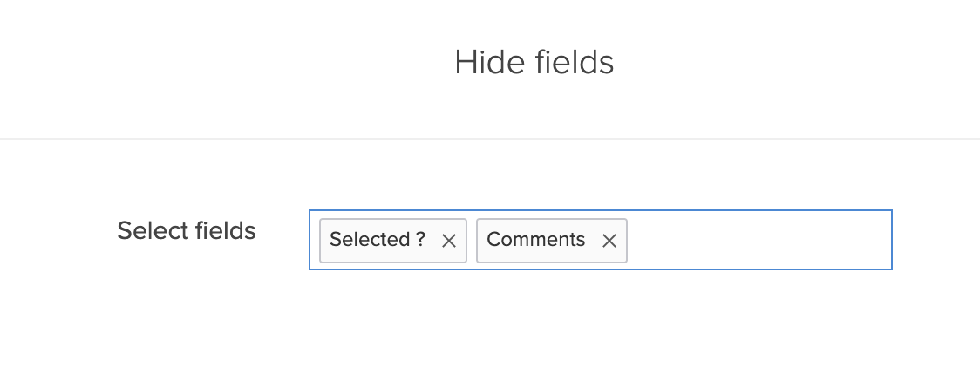The height and width of the screenshot is (382, 980).
Task: Remove the "Comments" field tag
Action: (x=609, y=241)
